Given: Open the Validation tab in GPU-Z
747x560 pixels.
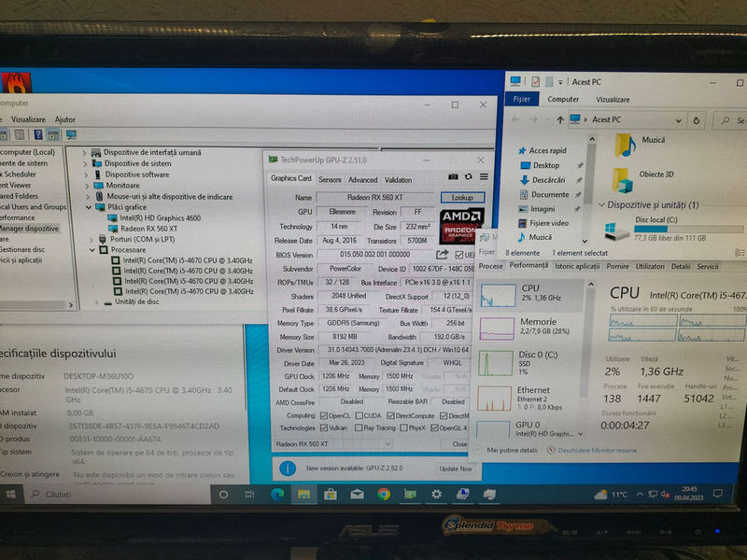Looking at the screenshot, I should pos(398,179).
